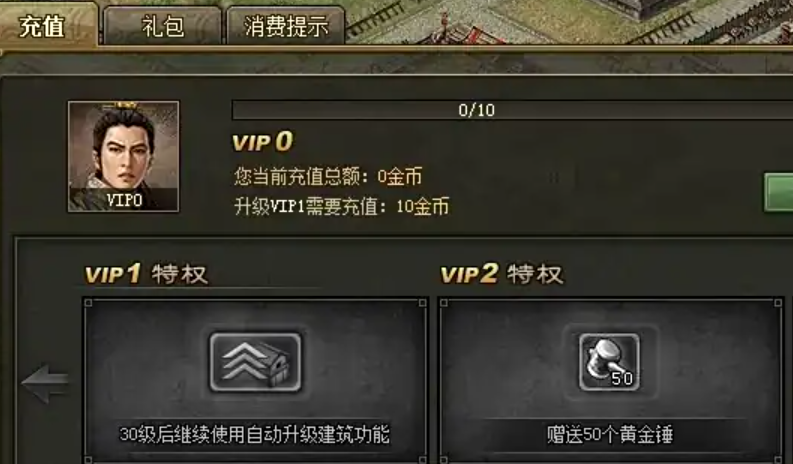This screenshot has width=793, height=464.
Task: Click the VIP0 label under the avatar
Action: tap(124, 200)
